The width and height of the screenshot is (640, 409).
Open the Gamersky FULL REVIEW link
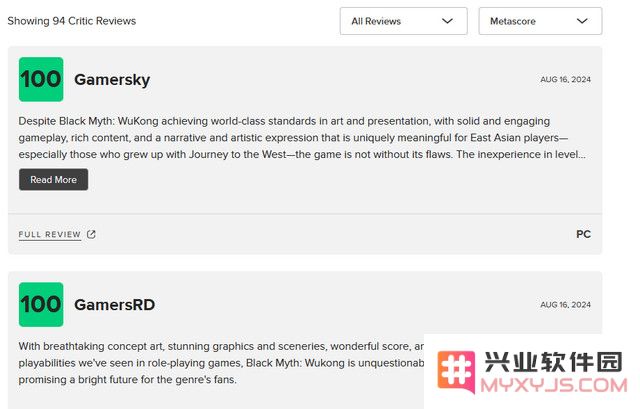(x=50, y=234)
